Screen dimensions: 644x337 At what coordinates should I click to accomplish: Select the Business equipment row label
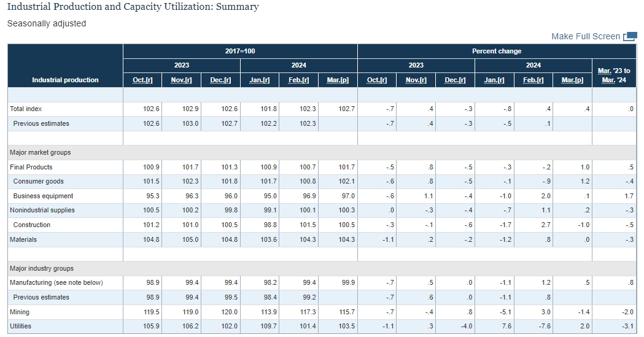(43, 196)
